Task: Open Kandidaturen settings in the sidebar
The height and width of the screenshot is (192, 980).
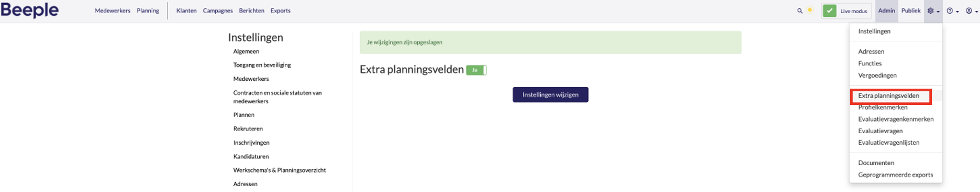Action: [x=251, y=156]
